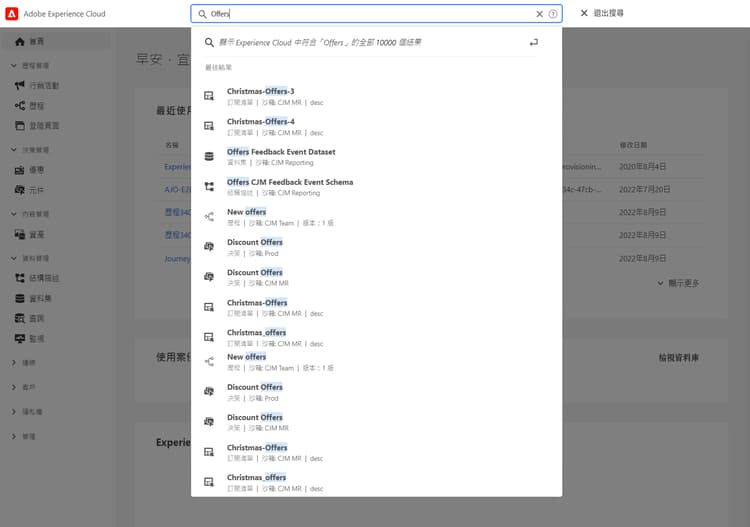Open result Christmas-Offers-3
The width and height of the screenshot is (750, 527).
pyautogui.click(x=376, y=97)
